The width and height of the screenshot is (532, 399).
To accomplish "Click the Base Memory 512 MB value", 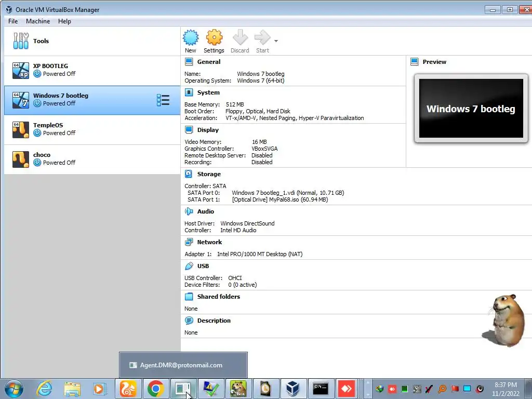I will [x=235, y=104].
